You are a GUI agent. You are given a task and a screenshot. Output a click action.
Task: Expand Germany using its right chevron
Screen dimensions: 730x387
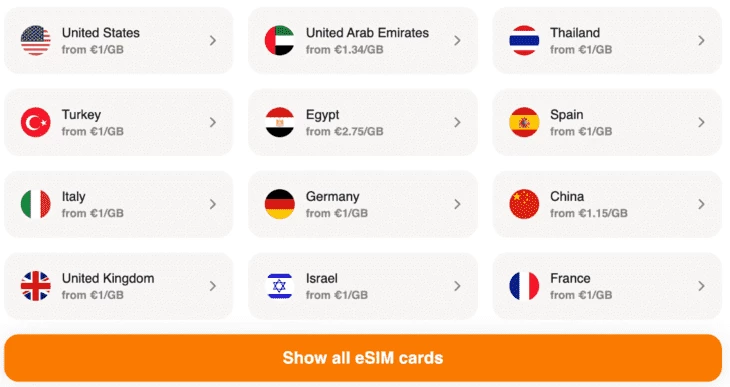[457, 204]
